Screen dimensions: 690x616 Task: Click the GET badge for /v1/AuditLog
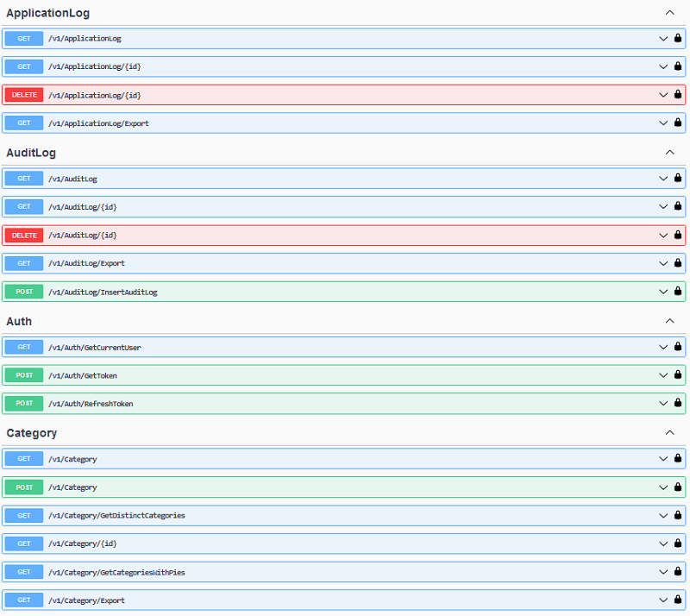24,179
